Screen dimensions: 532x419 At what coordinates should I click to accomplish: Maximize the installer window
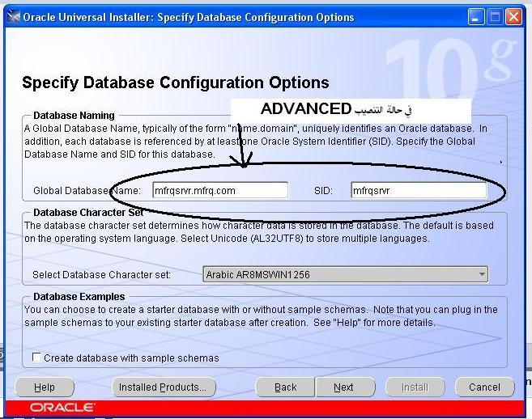click(496, 16)
